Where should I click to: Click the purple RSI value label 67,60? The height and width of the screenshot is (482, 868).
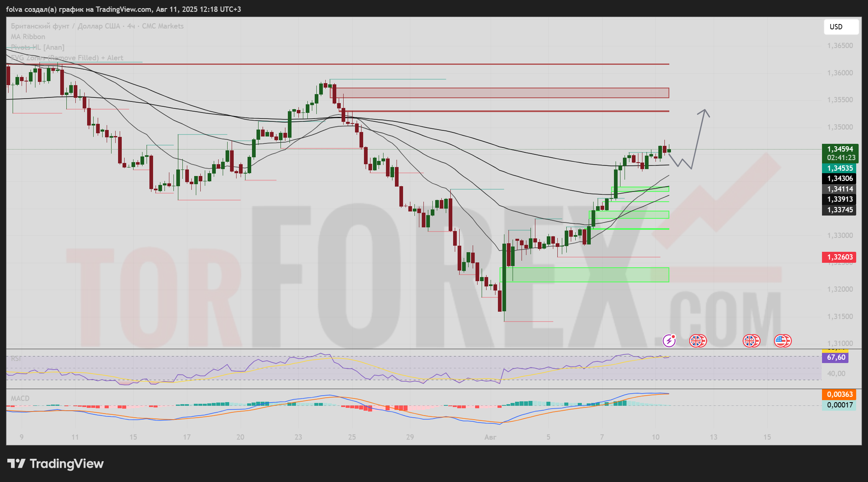pos(836,357)
